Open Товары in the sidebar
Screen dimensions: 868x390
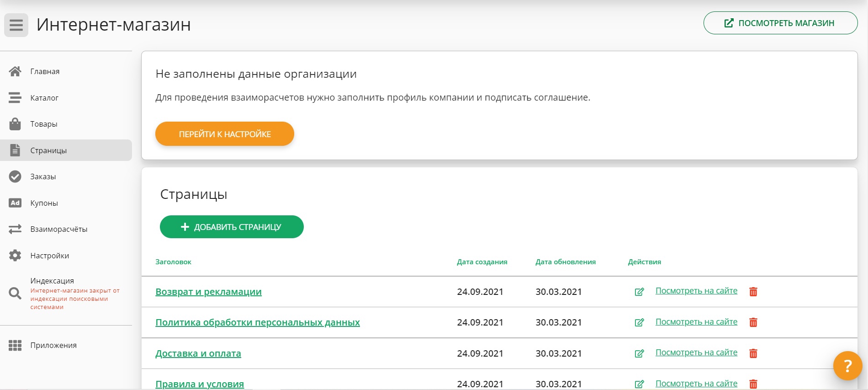[x=66, y=124]
